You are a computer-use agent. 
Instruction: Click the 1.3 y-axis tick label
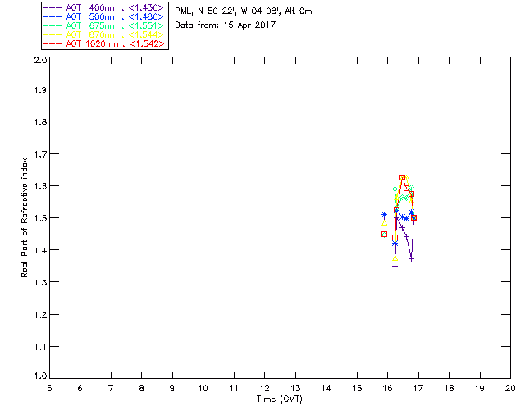[40, 282]
